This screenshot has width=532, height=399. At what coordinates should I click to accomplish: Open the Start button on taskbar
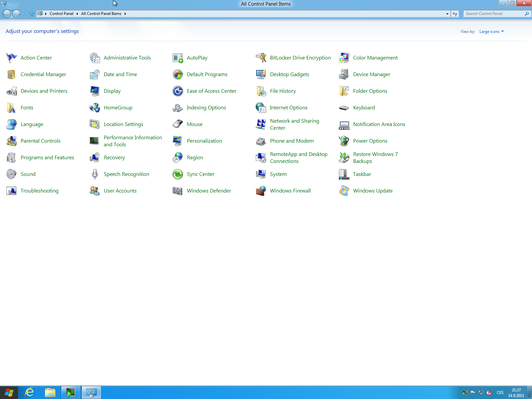pyautogui.click(x=9, y=393)
